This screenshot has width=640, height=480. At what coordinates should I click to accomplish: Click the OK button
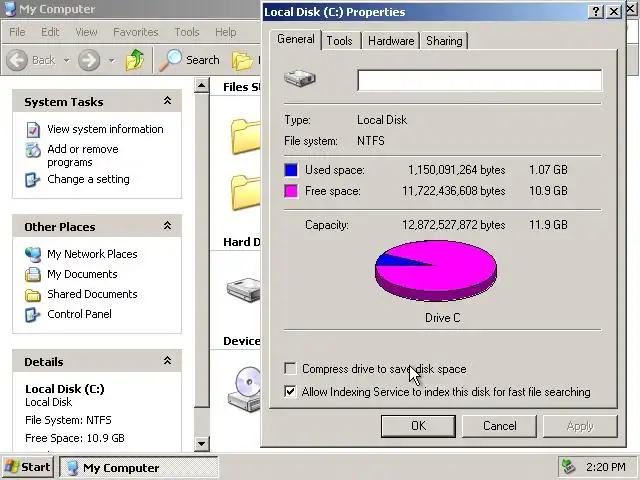tap(418, 426)
